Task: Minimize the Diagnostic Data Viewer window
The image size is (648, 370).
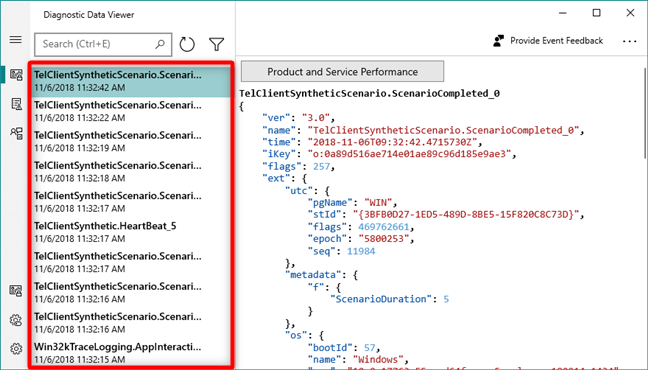Action: click(x=562, y=13)
